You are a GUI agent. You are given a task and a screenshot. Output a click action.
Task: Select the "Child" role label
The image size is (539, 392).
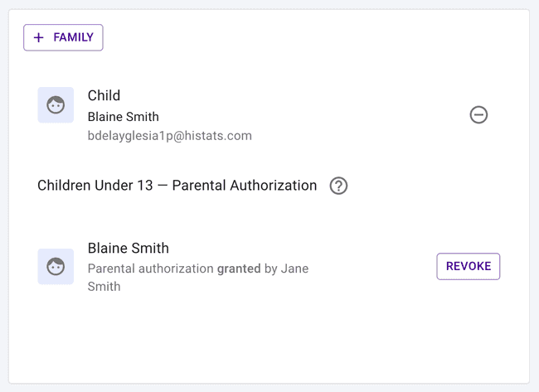click(104, 96)
